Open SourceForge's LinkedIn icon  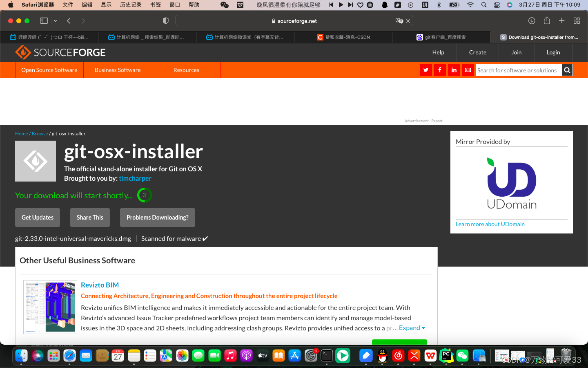(454, 70)
